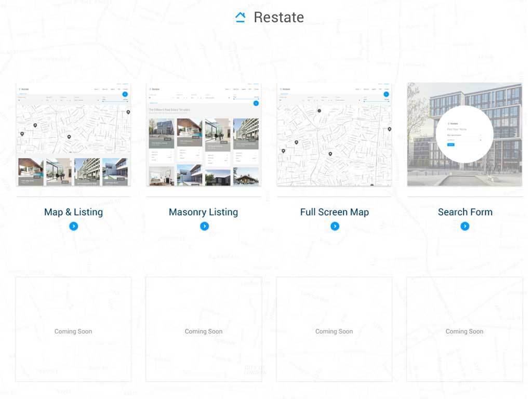This screenshot has width=532, height=399.
Task: Click the Restate house logo icon
Action: (x=240, y=17)
